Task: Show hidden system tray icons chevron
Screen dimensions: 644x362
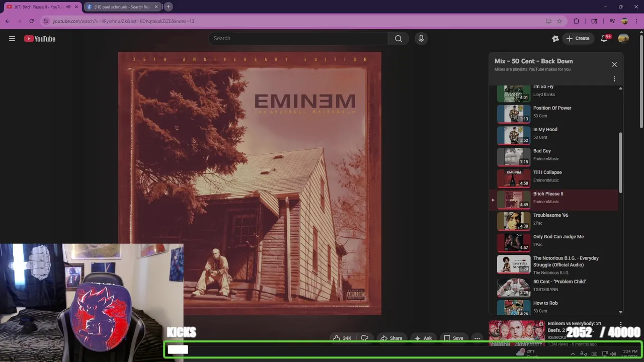Action: (x=573, y=354)
